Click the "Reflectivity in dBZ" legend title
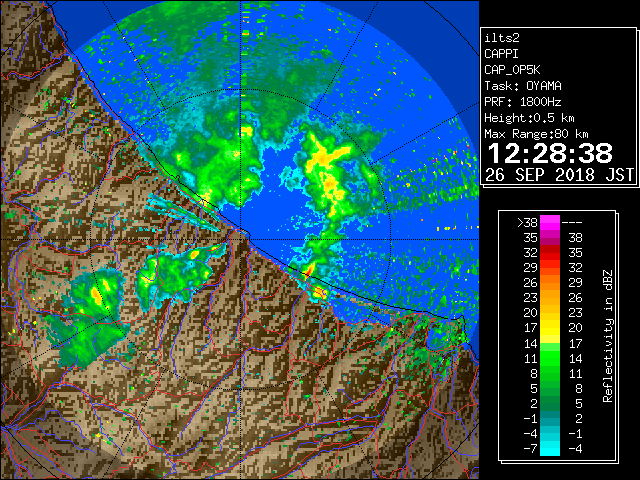The width and height of the screenshot is (640, 480). [x=608, y=336]
